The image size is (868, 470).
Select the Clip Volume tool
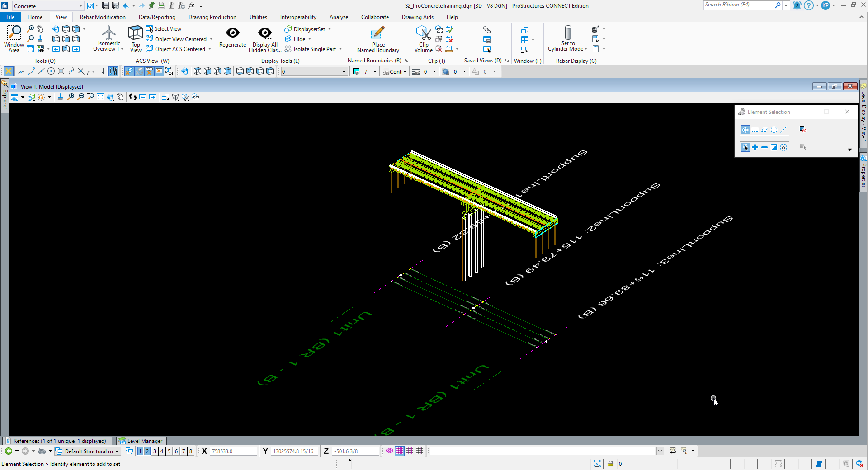click(x=424, y=33)
